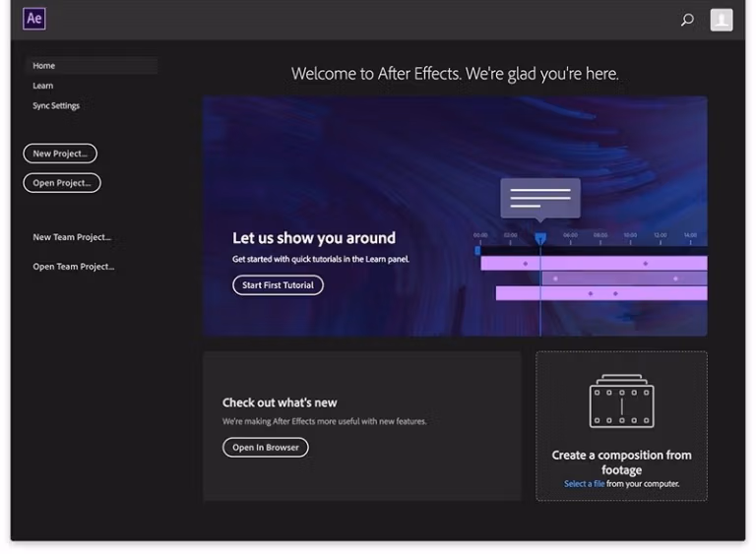The height and width of the screenshot is (554, 756).
Task: Click the New Project... button
Action: pos(60,154)
